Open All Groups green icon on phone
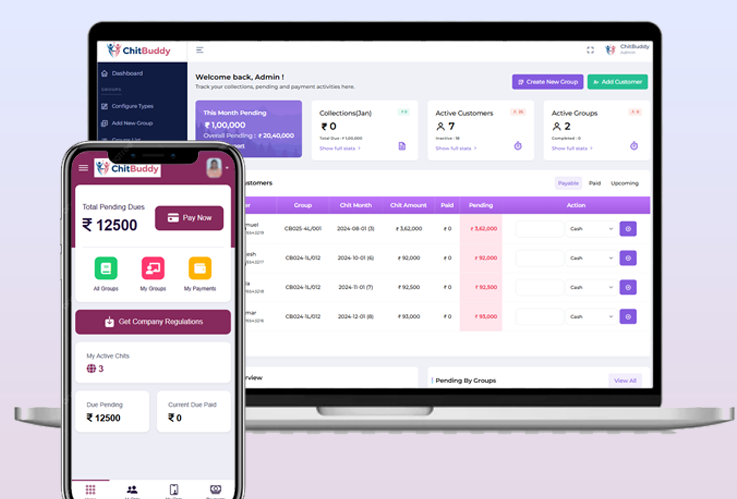This screenshot has width=737, height=499. pos(106,268)
